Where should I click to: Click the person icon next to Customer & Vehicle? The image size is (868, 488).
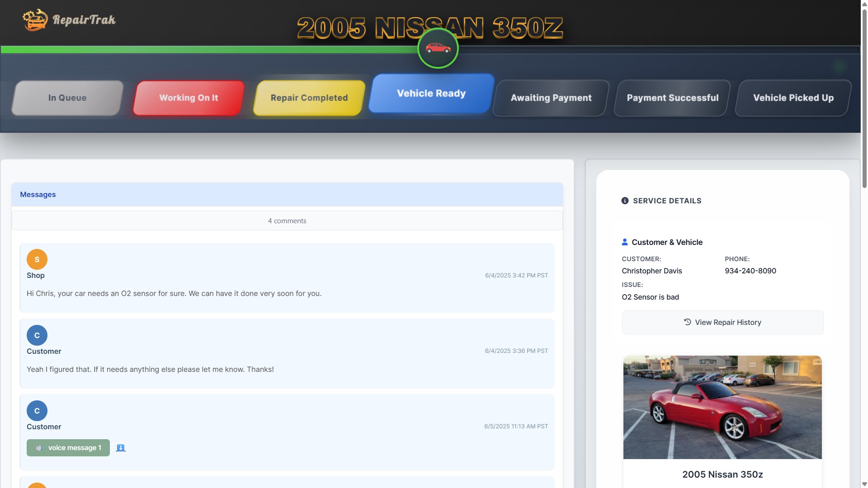coord(625,242)
